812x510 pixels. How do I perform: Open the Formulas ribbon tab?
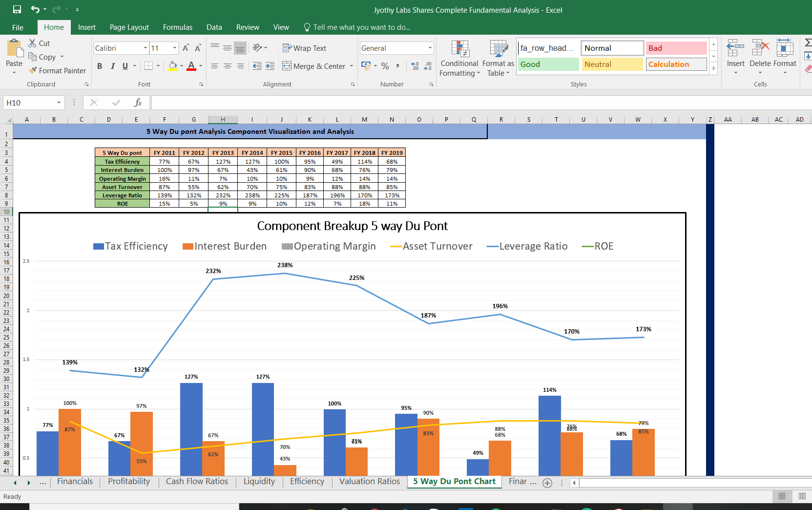(178, 27)
